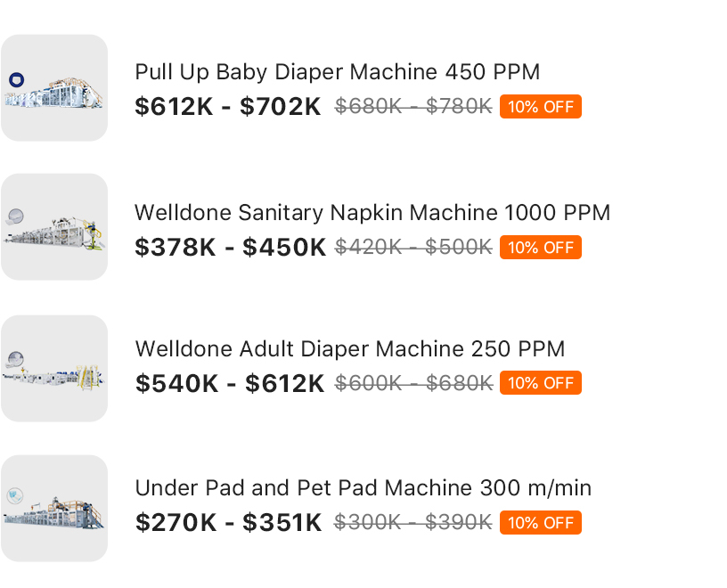Image resolution: width=727 pixels, height=588 pixels.
Task: Click the crossed-out $420K - $500K original price
Action: pos(413,247)
